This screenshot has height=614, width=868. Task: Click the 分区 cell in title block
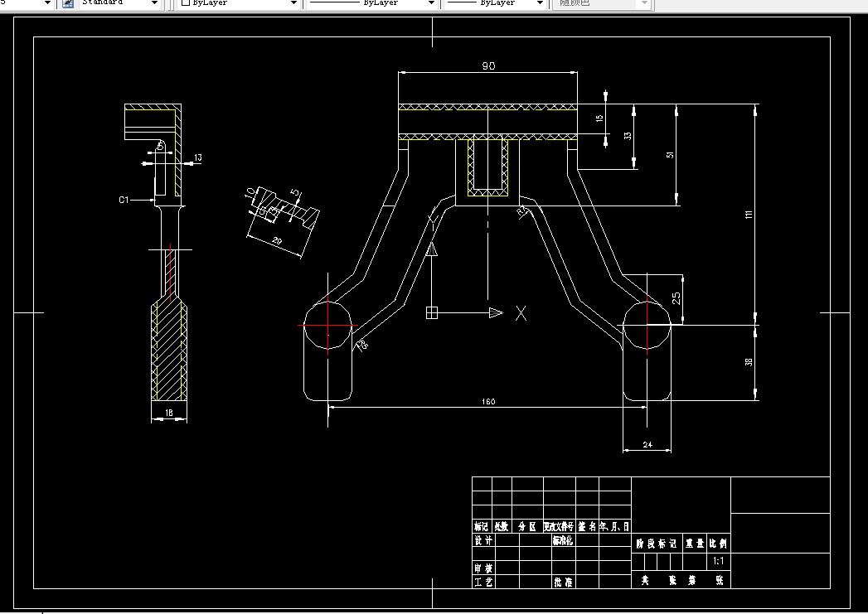[527, 527]
